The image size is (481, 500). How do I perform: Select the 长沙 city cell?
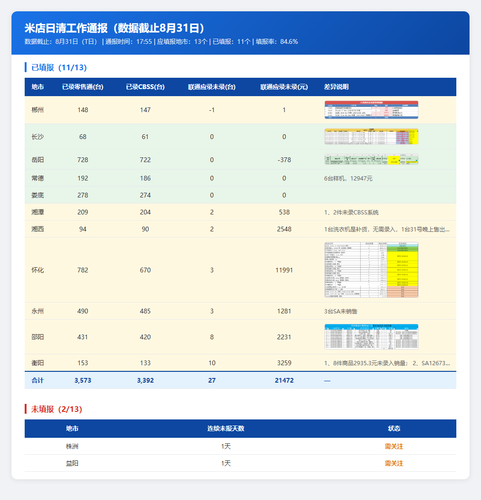click(x=38, y=137)
